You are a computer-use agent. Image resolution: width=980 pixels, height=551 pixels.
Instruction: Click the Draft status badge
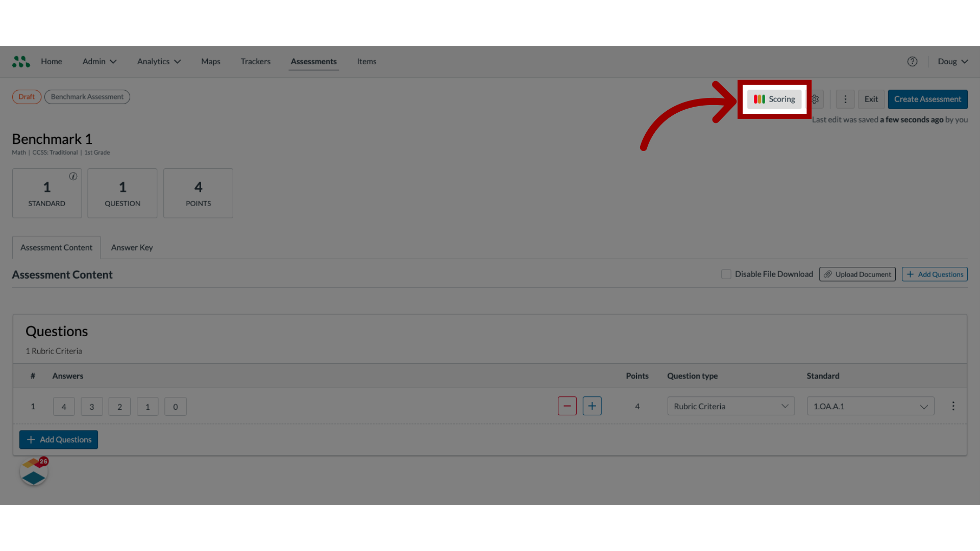pos(26,96)
